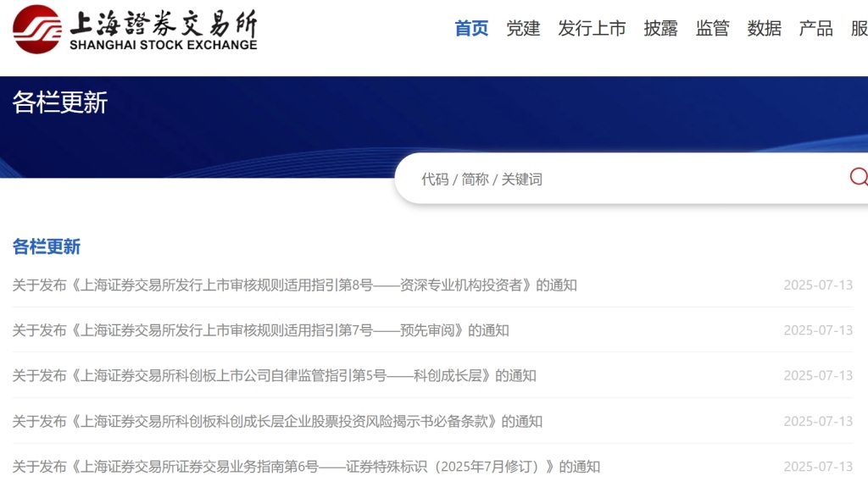Click date 2025-07-13 of the 风险揭示书 notice

pos(818,421)
